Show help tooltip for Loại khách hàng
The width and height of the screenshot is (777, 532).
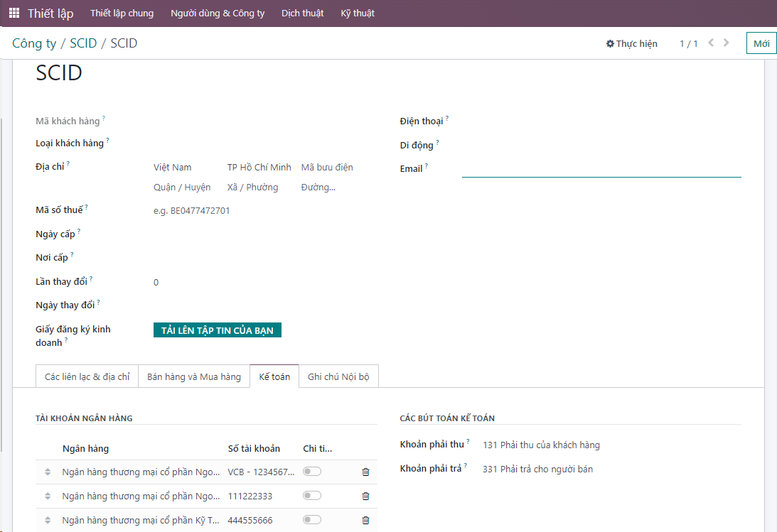(107, 140)
